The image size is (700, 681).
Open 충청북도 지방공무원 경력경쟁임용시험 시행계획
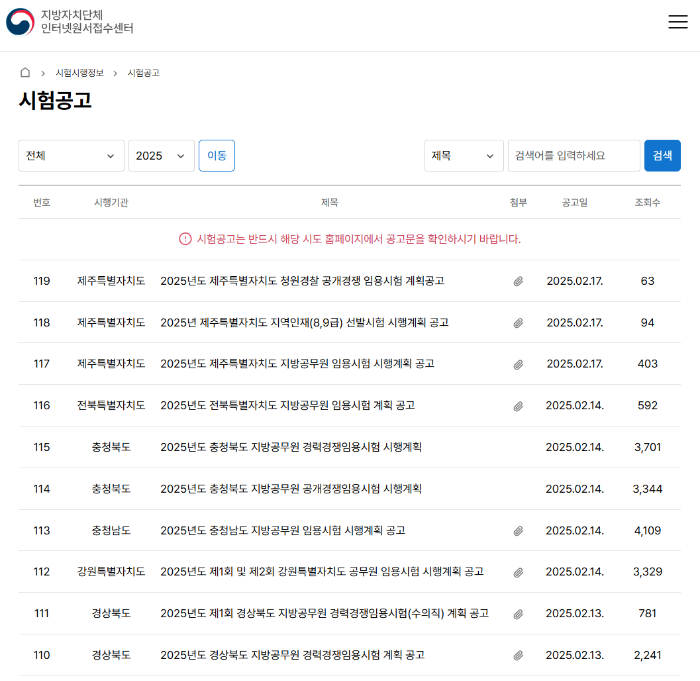[291, 447]
